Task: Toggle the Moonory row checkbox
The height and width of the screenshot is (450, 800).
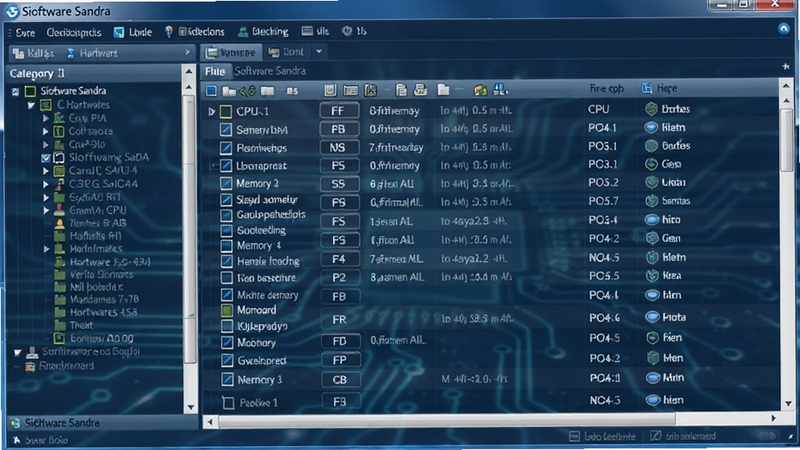Action: pos(227,342)
